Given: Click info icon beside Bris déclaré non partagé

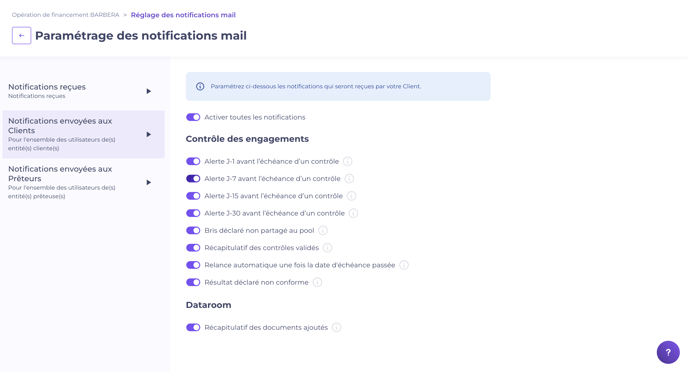Looking at the screenshot, I should pyautogui.click(x=322, y=230).
